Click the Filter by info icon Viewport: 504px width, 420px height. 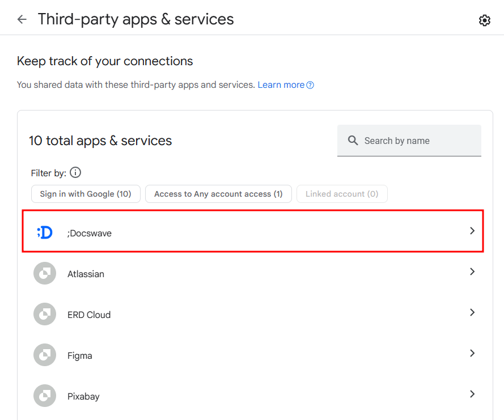click(75, 172)
